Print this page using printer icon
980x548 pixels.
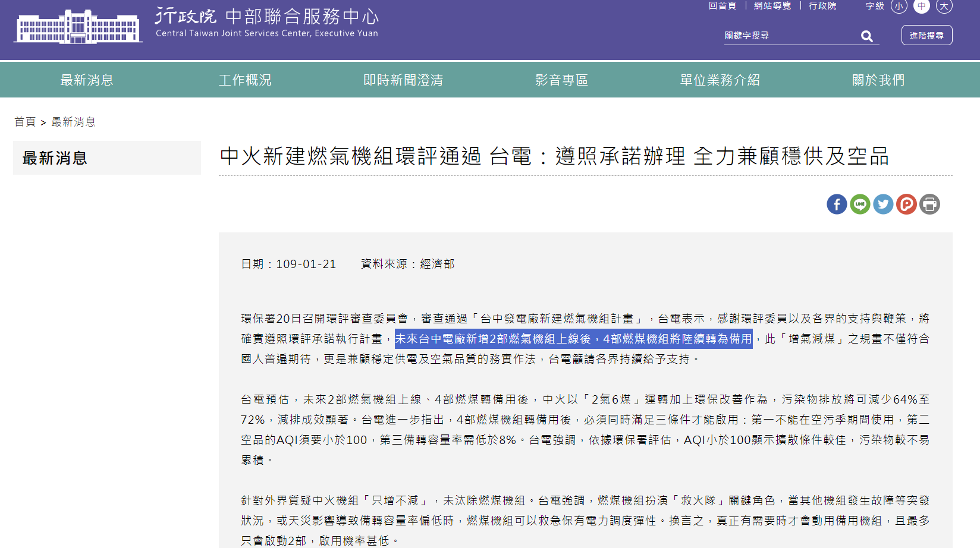coord(929,204)
